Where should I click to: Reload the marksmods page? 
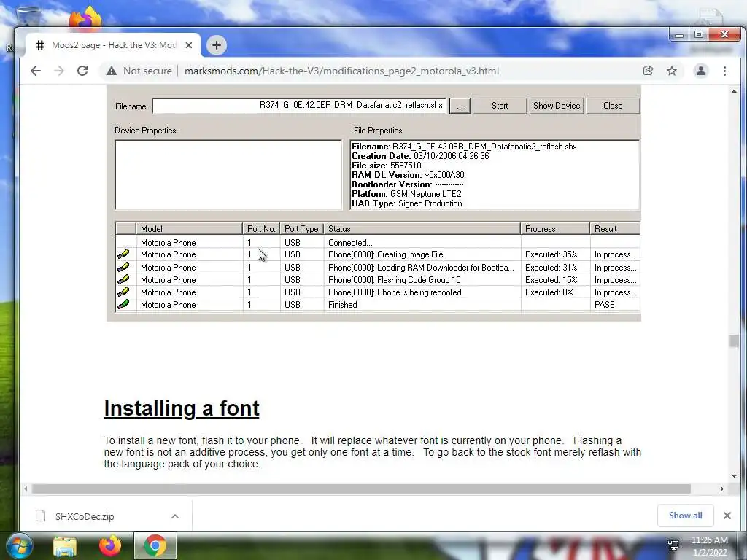82,71
